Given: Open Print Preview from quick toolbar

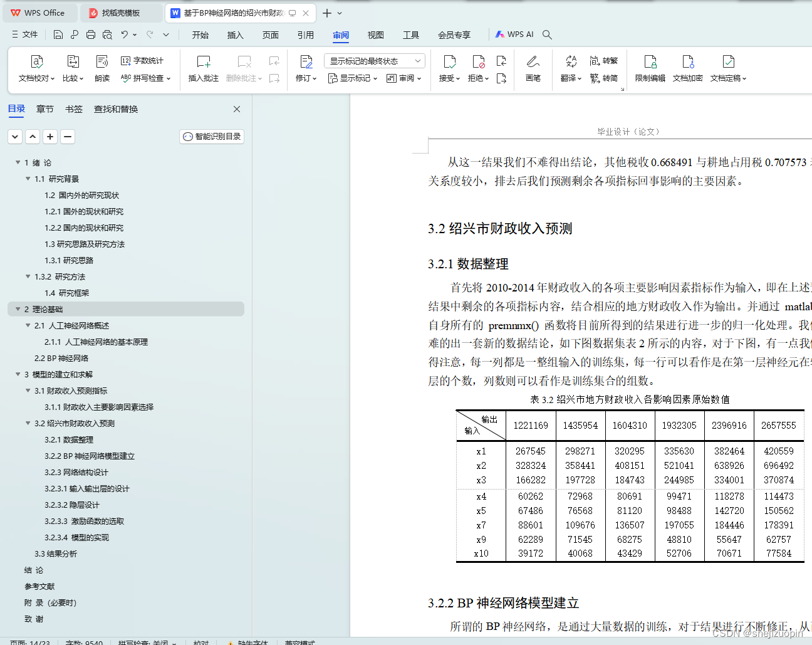Looking at the screenshot, I should [x=107, y=34].
